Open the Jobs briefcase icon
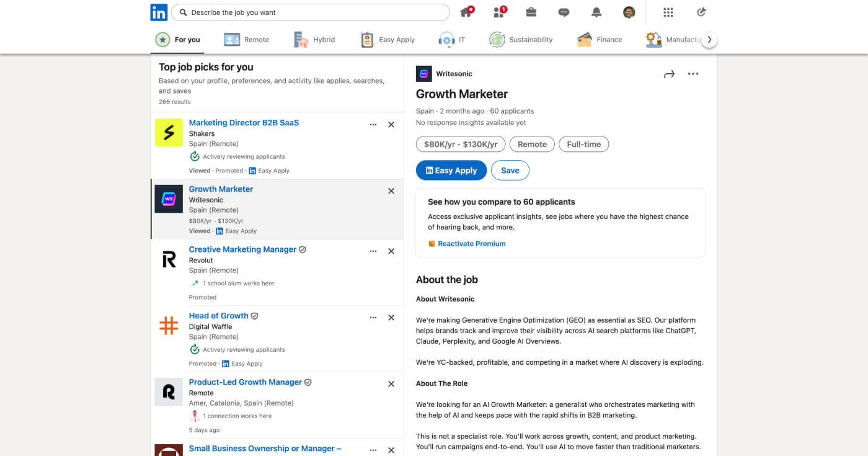This screenshot has height=456, width=868. click(531, 12)
